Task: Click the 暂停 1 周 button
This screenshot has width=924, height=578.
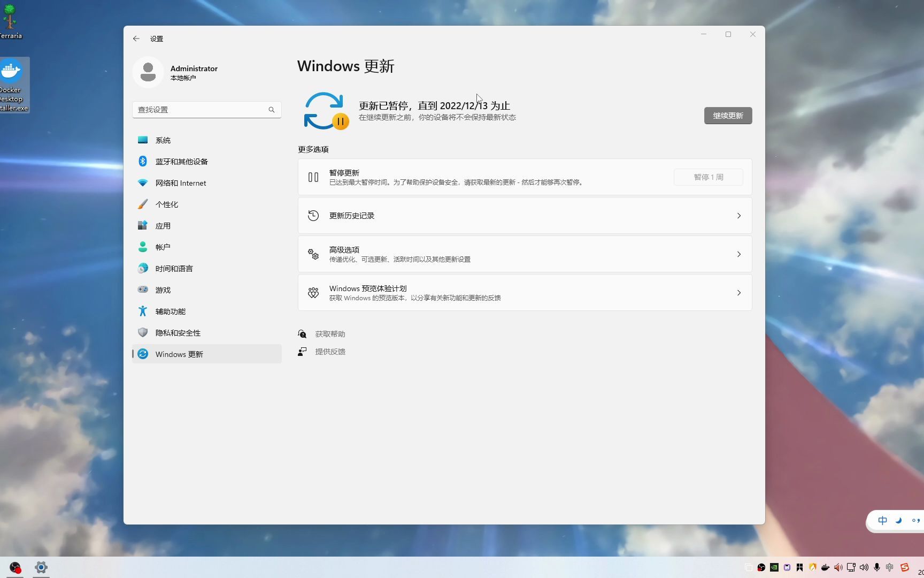Action: (x=709, y=177)
